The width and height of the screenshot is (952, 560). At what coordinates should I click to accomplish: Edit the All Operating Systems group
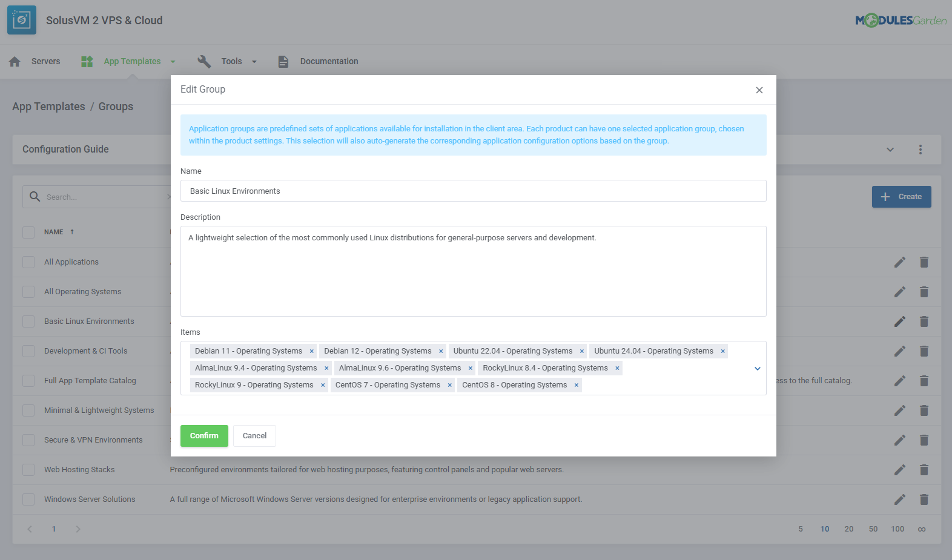[x=900, y=292]
